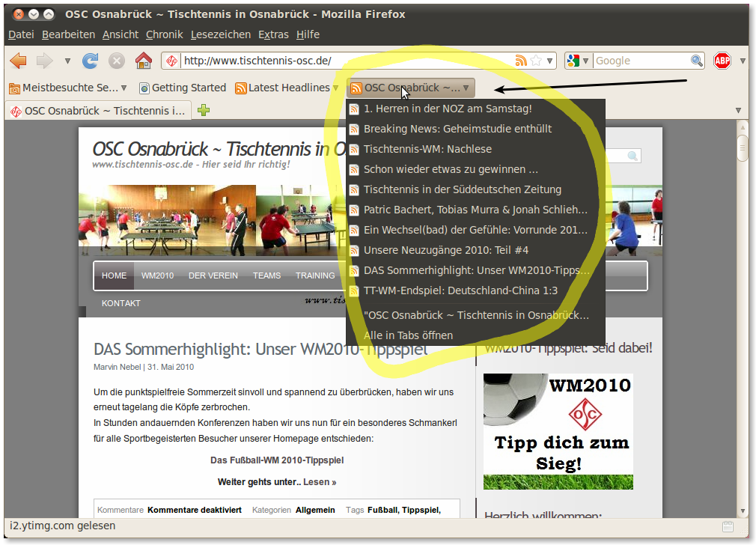Open the Ansicht menu
Screen dimensions: 756x545
click(121, 34)
